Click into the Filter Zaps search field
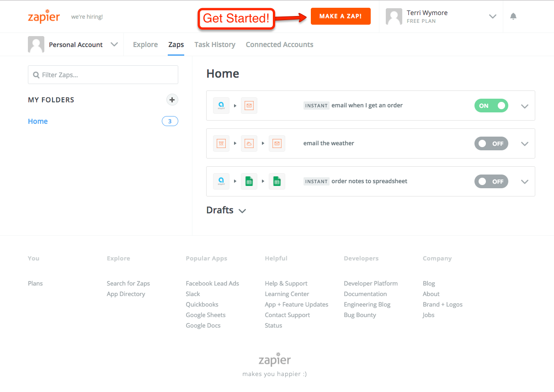554x392 pixels. (103, 74)
